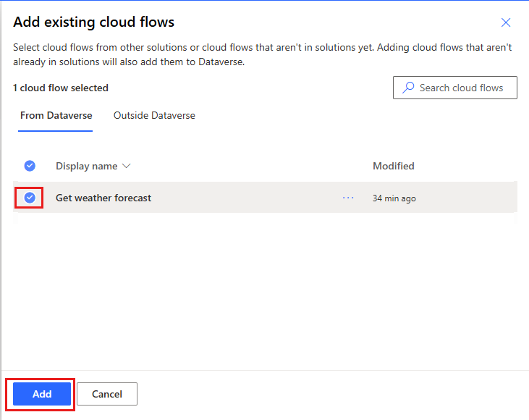Switch to the From Dataverse tab
529x420 pixels.
pos(56,116)
